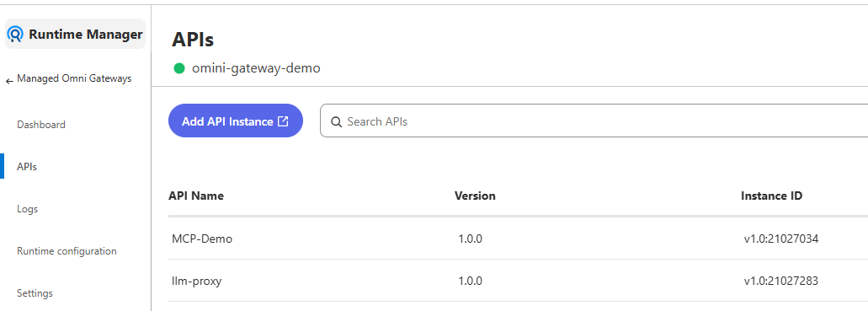Viewport: 868px width, 311px height.
Task: Open the llm-proxy API row
Action: point(518,281)
